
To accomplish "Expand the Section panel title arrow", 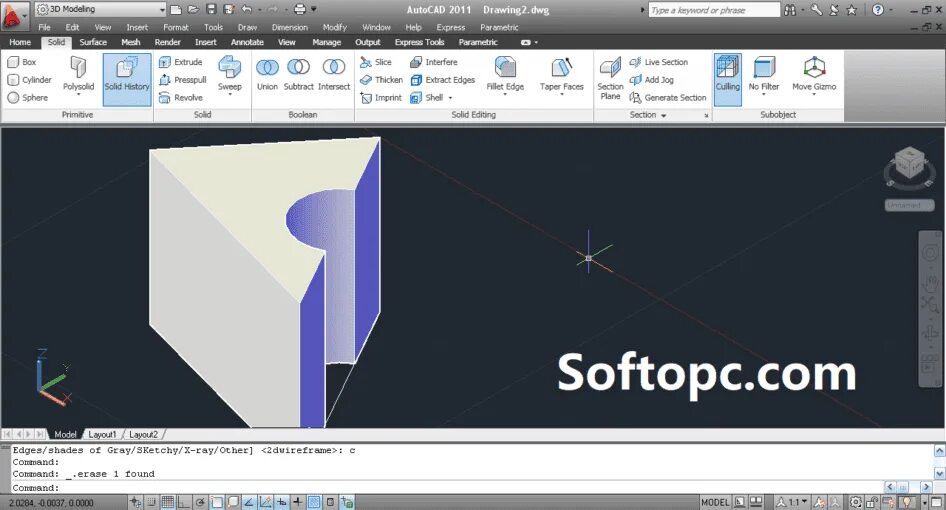I will click(x=664, y=115).
